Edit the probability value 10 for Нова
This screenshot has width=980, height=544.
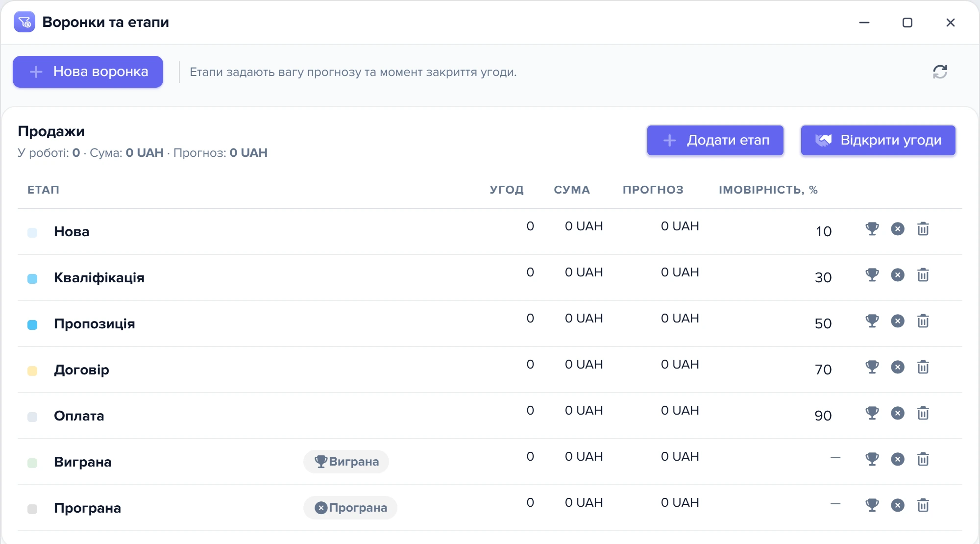[x=823, y=231]
